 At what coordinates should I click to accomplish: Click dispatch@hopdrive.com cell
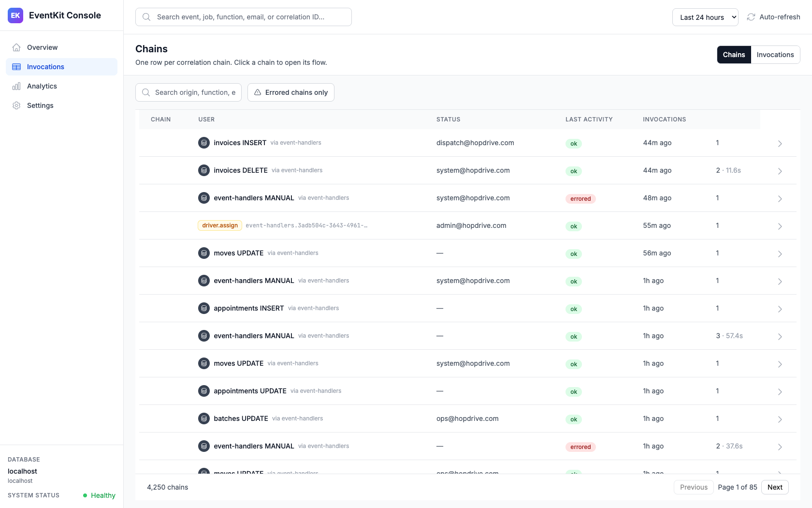(475, 143)
